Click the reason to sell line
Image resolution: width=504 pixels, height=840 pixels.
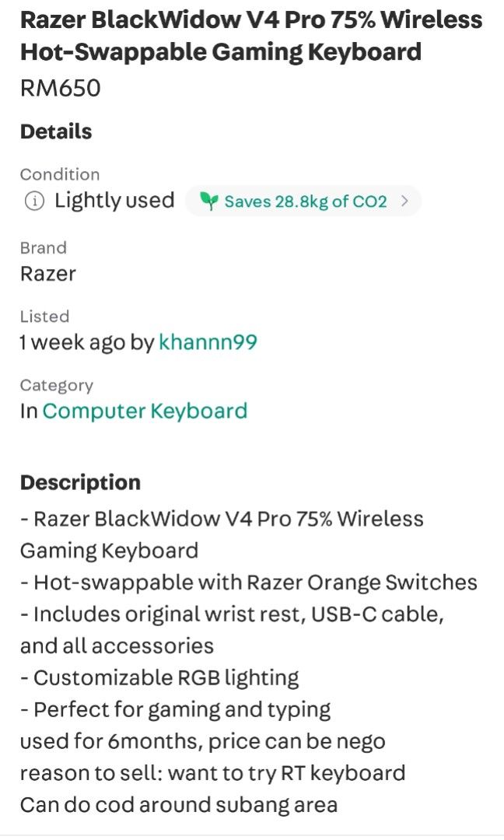point(212,774)
